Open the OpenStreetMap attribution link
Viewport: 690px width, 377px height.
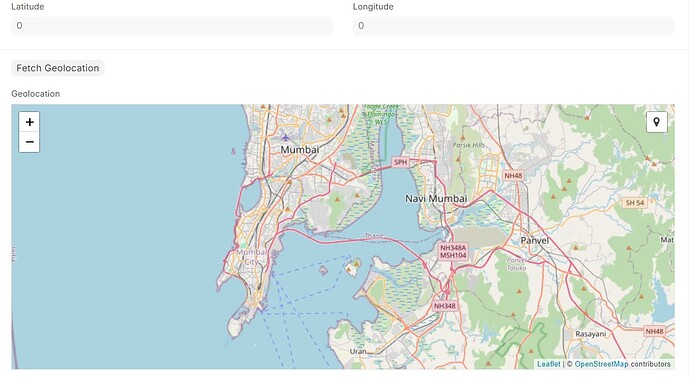601,364
